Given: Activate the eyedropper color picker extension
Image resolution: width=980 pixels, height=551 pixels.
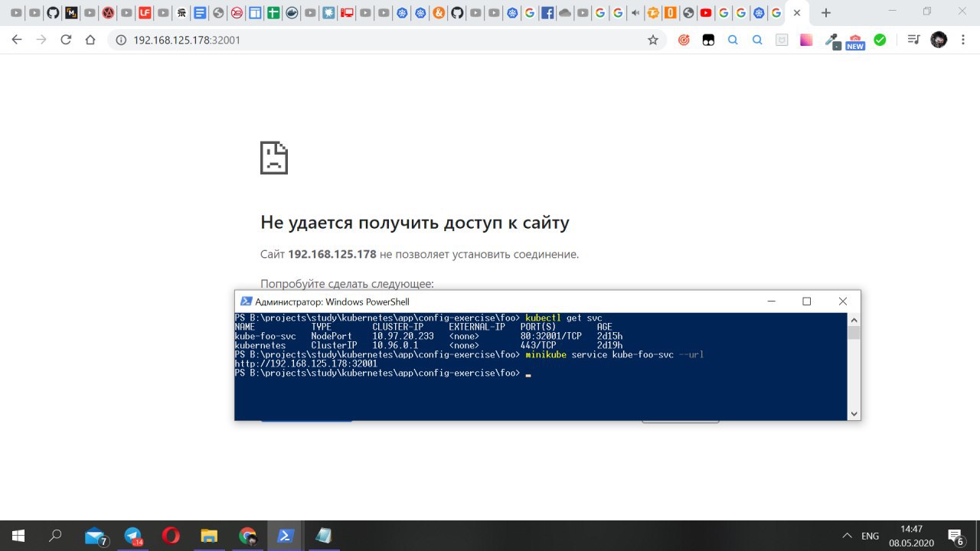Looking at the screenshot, I should (x=831, y=40).
